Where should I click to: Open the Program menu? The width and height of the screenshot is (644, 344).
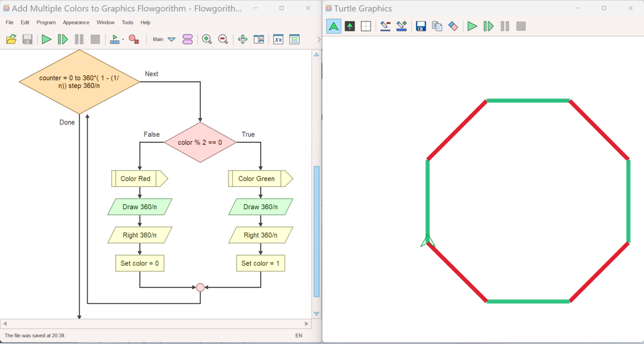(x=46, y=23)
